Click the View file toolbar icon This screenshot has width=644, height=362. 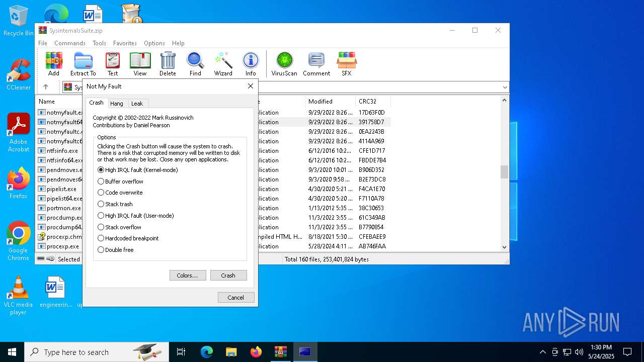(x=140, y=64)
